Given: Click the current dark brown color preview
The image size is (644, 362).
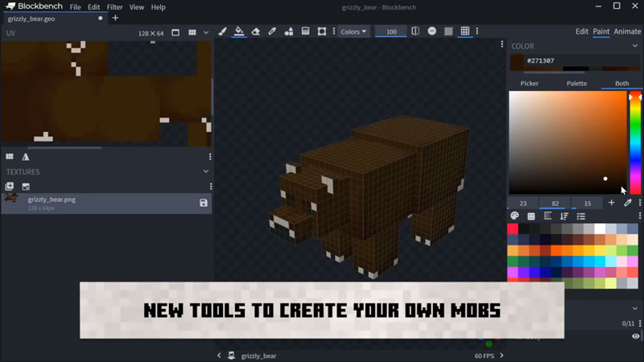Looking at the screenshot, I should click(517, 63).
